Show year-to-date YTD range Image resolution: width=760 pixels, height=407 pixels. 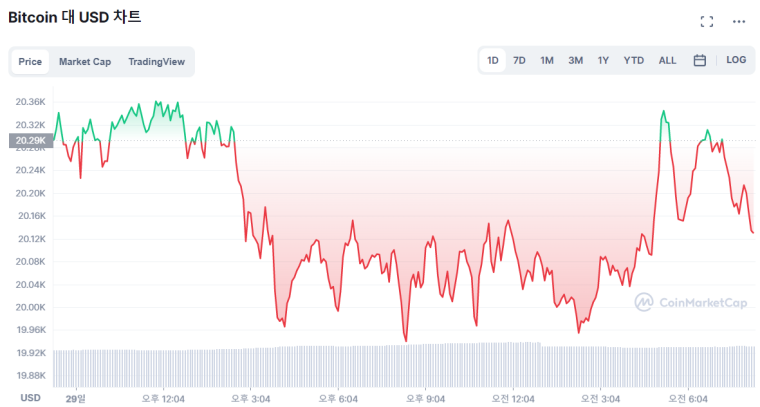pyautogui.click(x=634, y=60)
